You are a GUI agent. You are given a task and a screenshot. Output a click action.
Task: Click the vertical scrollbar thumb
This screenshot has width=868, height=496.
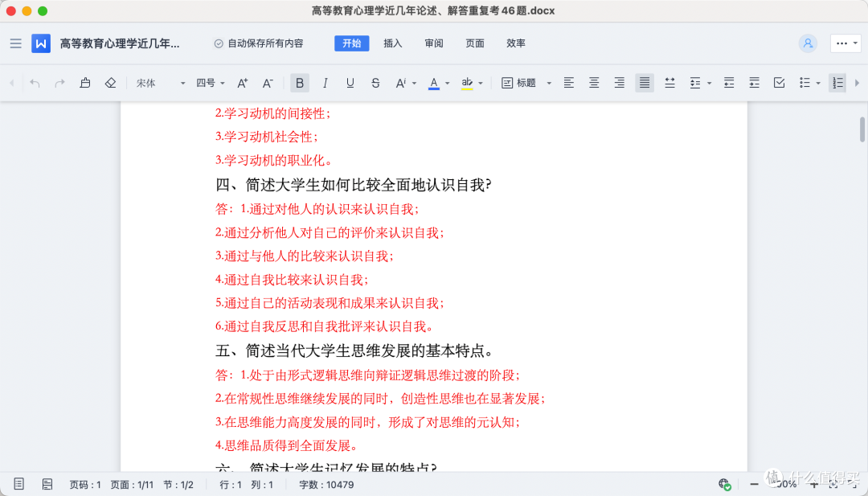pyautogui.click(x=862, y=129)
